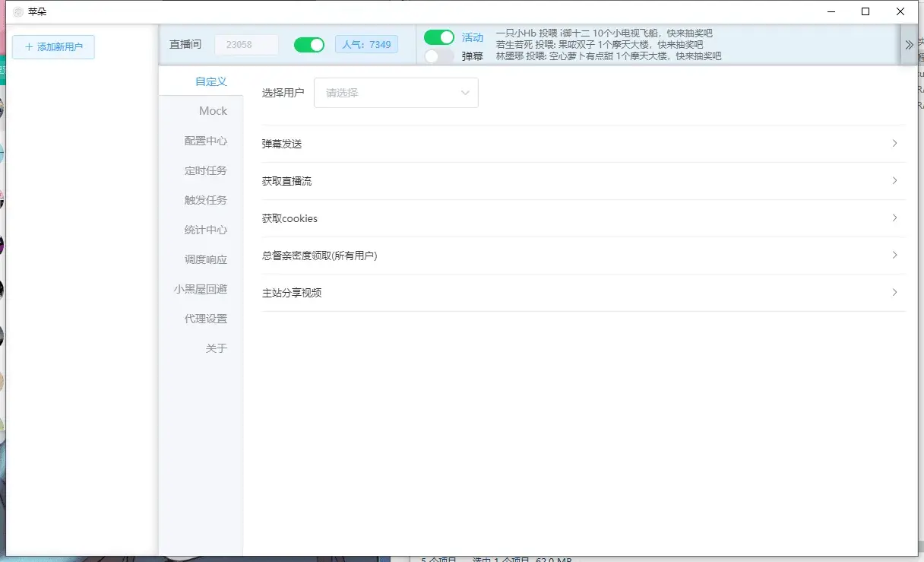
Task: Click the 直播间 label
Action: click(185, 45)
